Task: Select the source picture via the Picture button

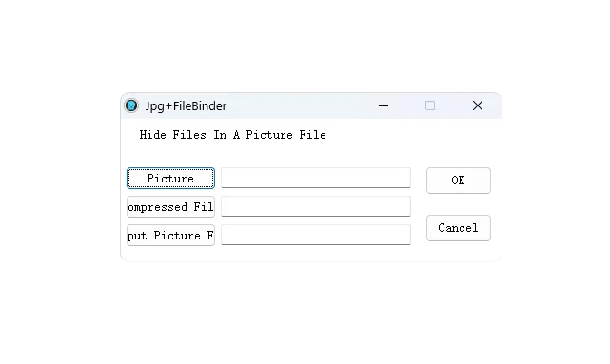Action: 170,179
